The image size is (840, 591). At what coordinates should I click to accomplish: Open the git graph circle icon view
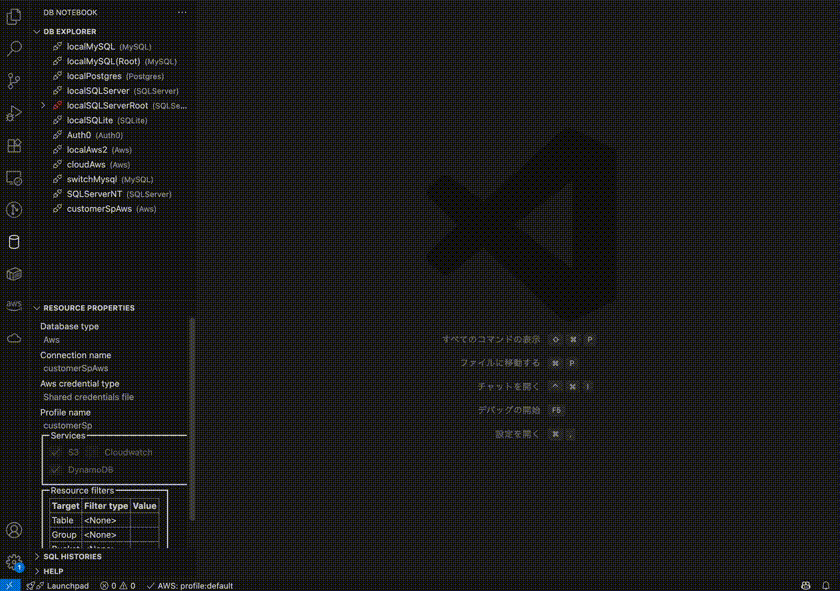pyautogui.click(x=14, y=210)
